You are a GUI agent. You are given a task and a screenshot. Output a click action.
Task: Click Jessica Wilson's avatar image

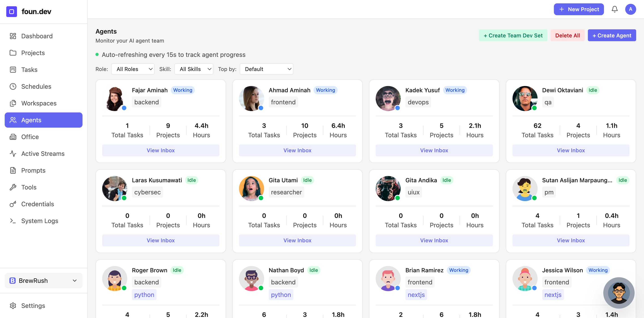click(x=525, y=279)
